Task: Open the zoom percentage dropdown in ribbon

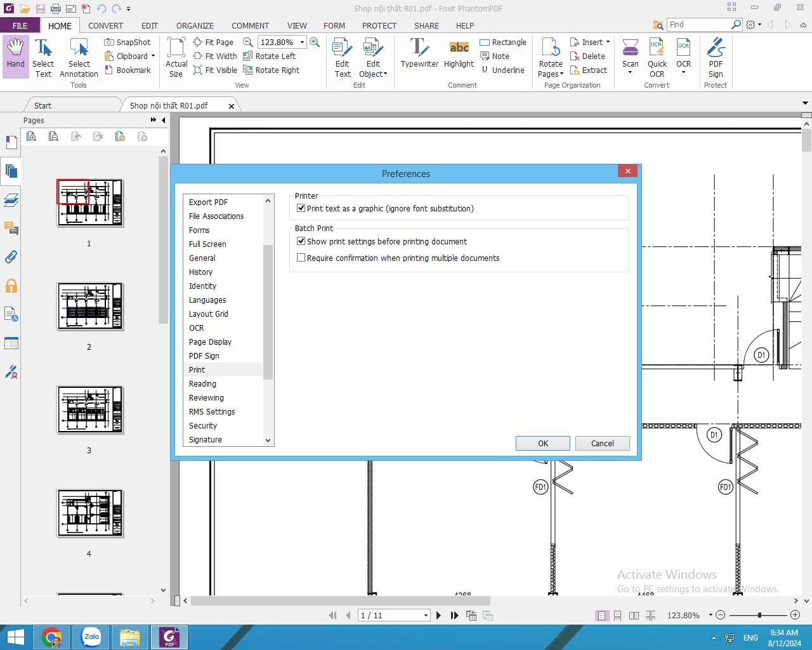Action: 302,42
